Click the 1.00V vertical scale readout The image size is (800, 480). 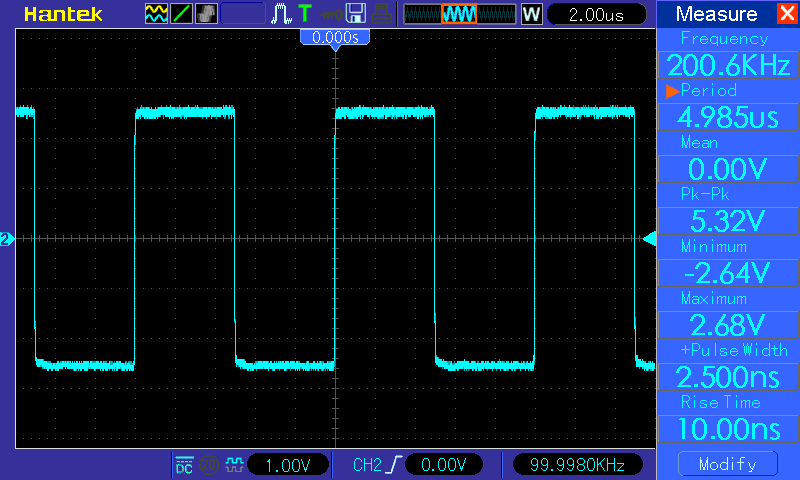[288, 465]
